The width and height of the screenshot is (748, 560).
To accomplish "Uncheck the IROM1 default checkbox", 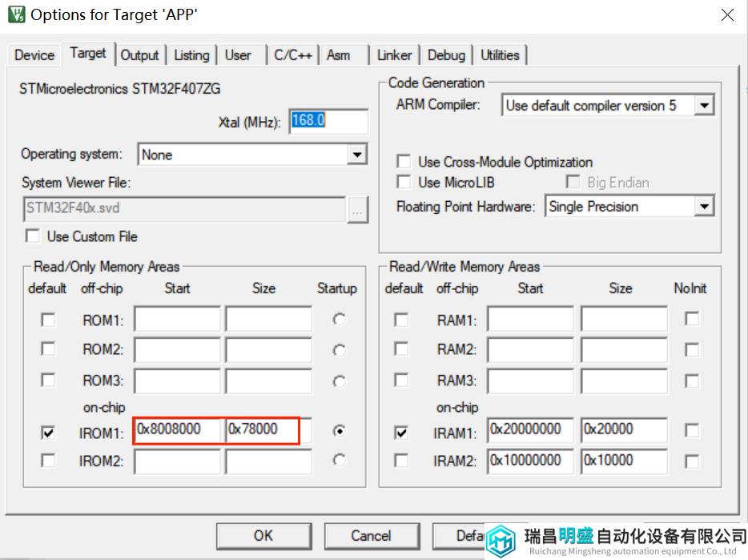I will click(48, 433).
